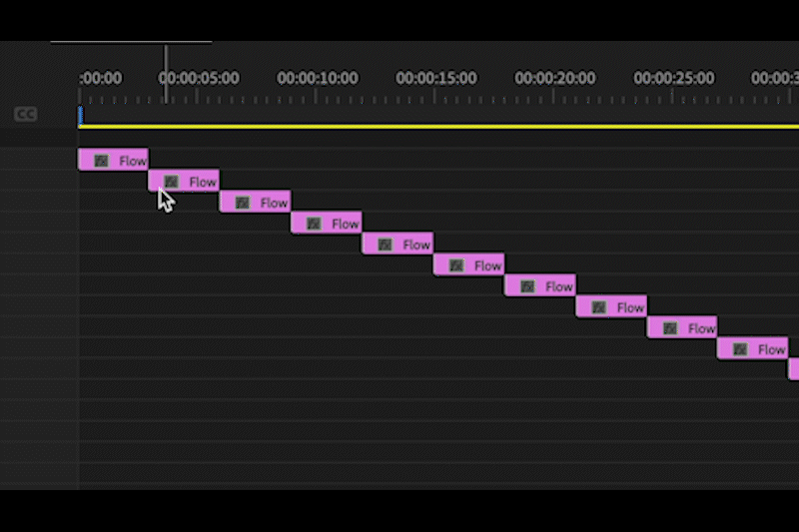Viewport: 799px width, 532px height.
Task: Toggle the CC captions track button
Action: point(26,114)
